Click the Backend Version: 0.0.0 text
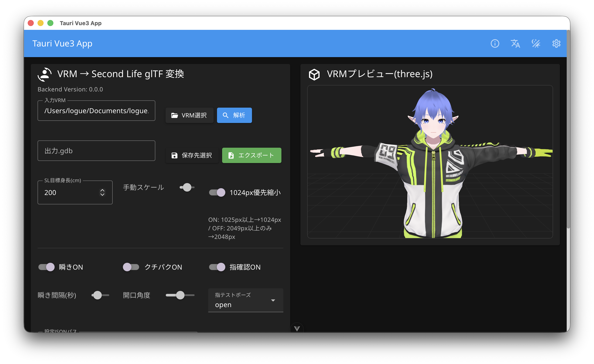 [70, 89]
